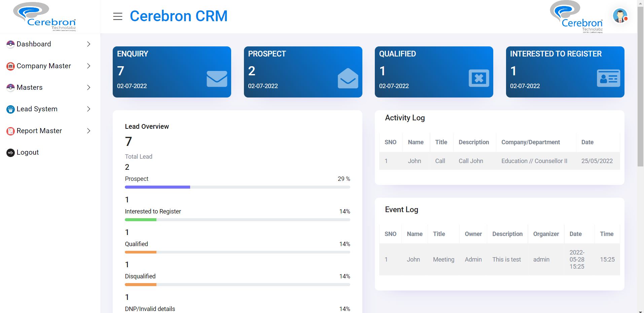Click 'Education // Counsellor II' cell
Image resolution: width=644 pixels, height=313 pixels.
click(534, 161)
